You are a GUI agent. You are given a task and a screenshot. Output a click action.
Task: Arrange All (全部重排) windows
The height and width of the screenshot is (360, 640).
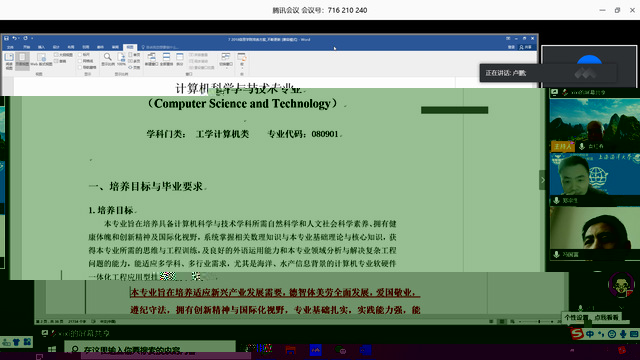point(167,59)
